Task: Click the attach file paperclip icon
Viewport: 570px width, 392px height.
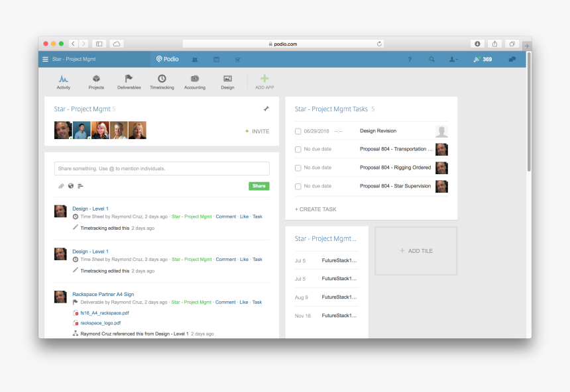Action: (61, 186)
